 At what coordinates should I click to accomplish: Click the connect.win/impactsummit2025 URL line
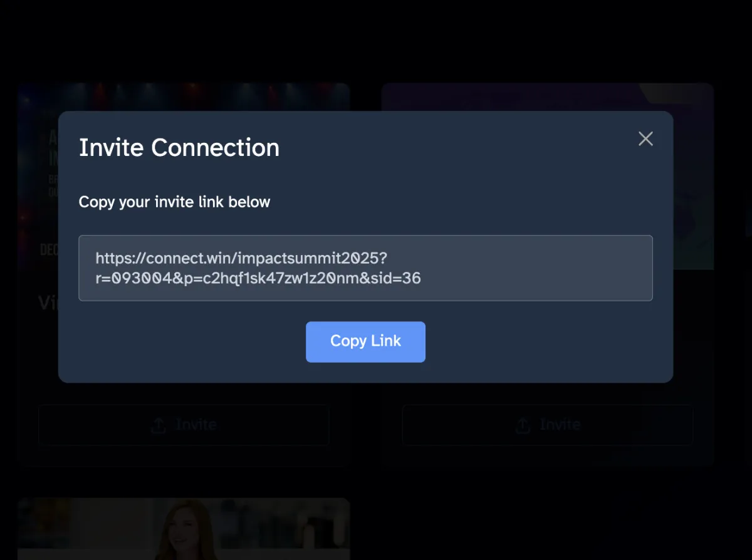242,257
